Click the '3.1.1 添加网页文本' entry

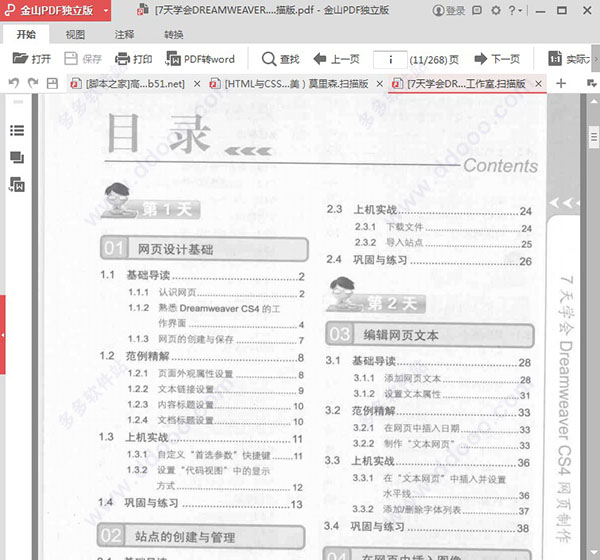point(442,379)
